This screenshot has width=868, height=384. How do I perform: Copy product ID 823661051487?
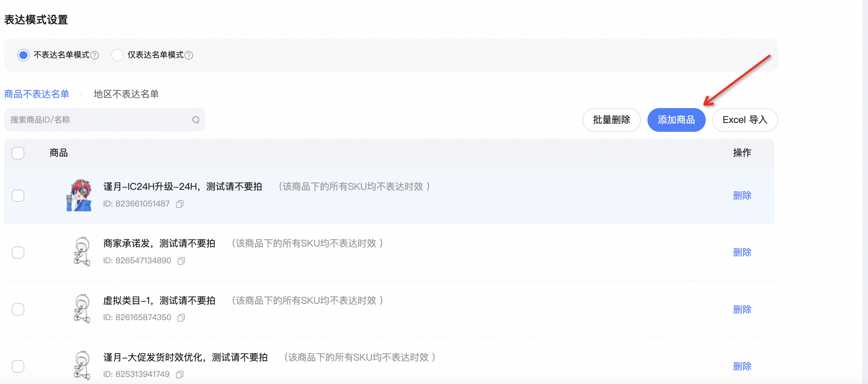[x=180, y=204]
